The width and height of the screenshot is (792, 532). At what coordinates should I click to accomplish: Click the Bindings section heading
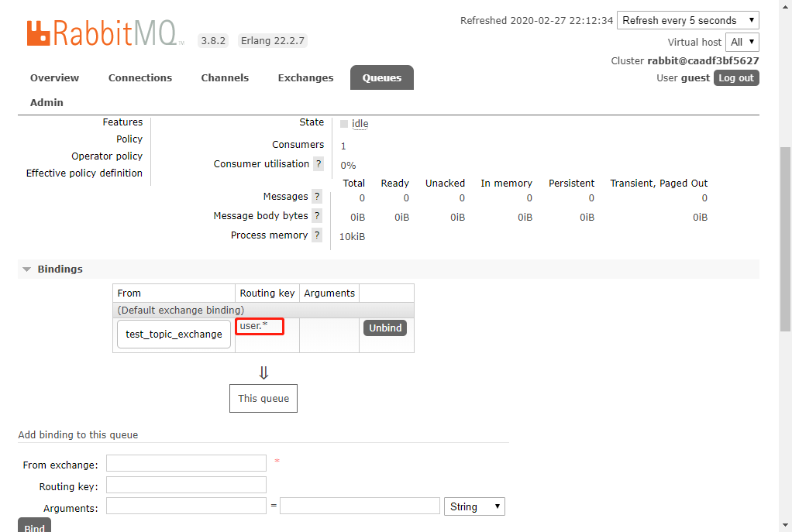pos(60,269)
